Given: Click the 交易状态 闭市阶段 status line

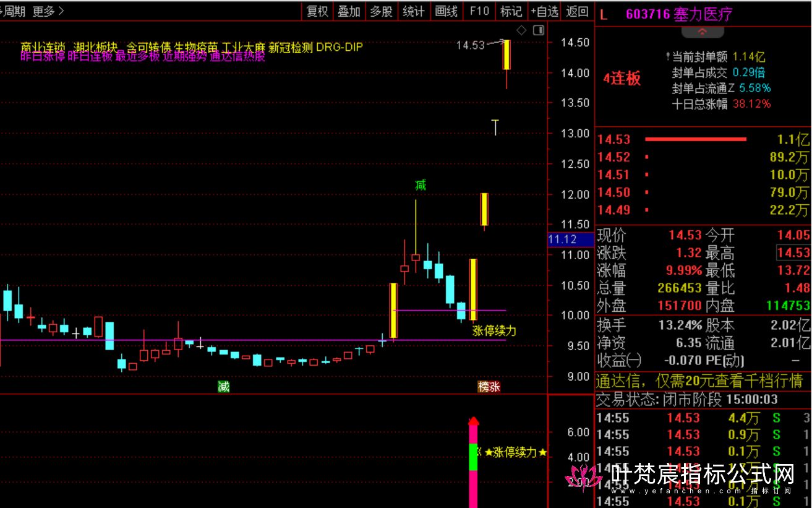Looking at the screenshot, I should click(x=687, y=400).
